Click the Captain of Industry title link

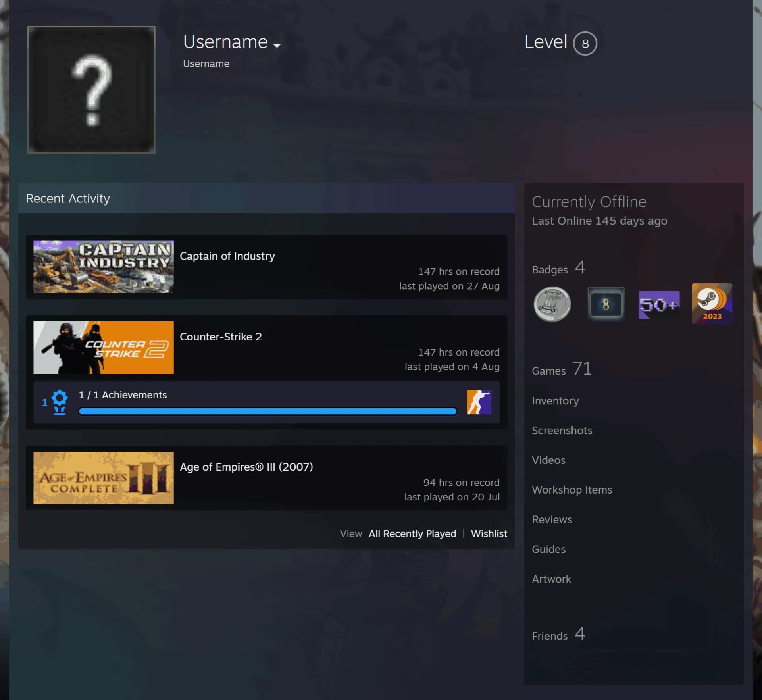(x=227, y=256)
